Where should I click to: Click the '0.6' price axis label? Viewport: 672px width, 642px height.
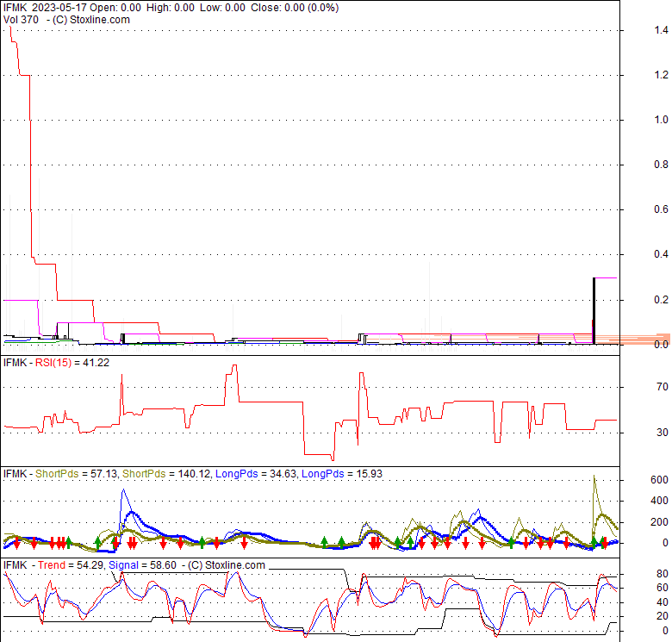(x=661, y=209)
